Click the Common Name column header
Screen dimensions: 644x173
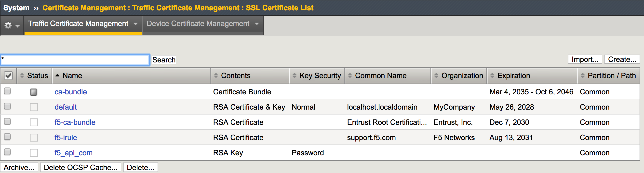click(388, 76)
